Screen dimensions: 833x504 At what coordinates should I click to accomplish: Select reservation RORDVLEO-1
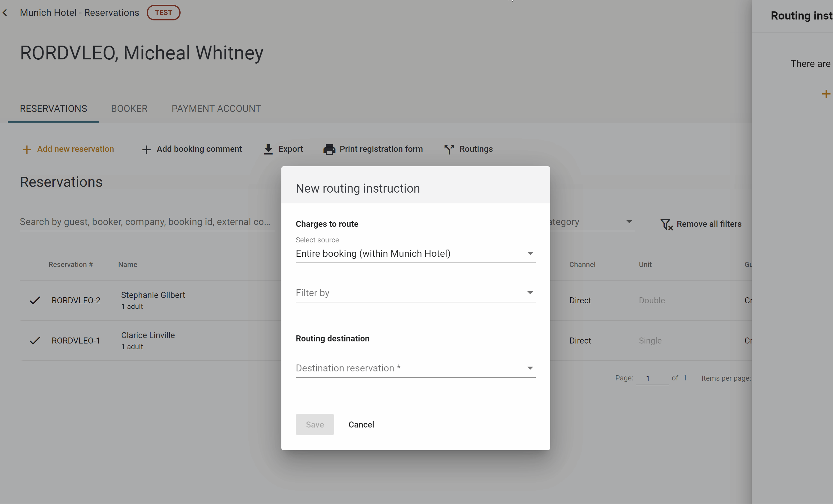pyautogui.click(x=76, y=341)
